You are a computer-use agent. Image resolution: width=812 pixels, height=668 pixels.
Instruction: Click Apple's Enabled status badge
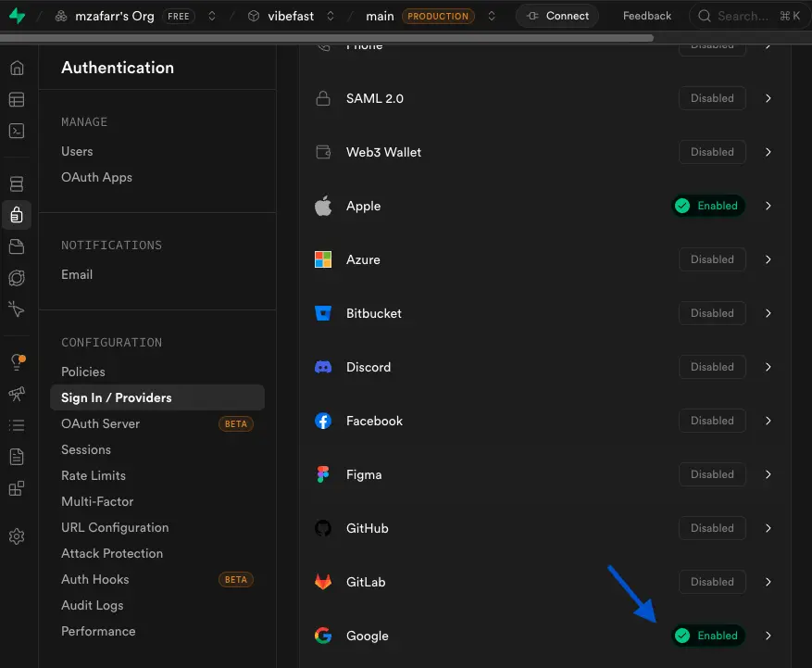pos(708,206)
